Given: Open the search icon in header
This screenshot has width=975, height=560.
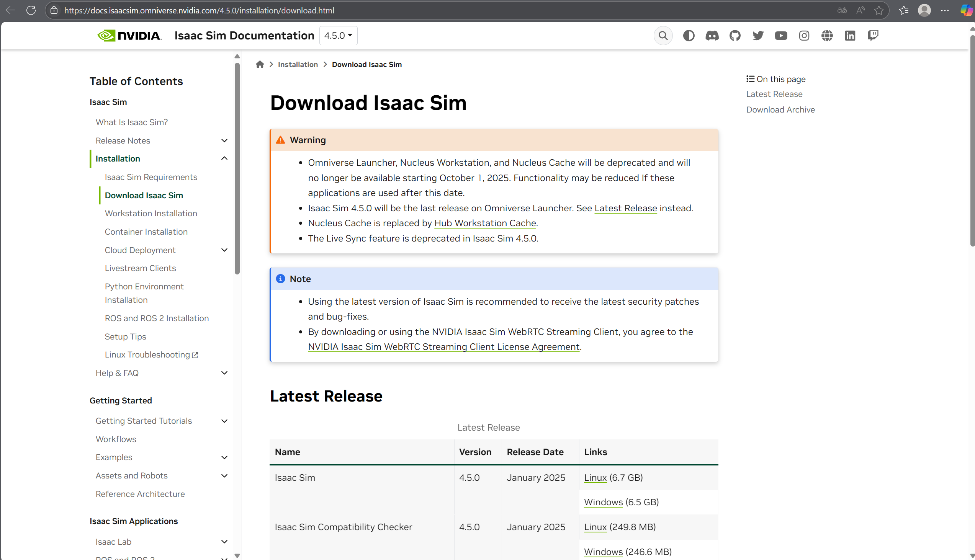Looking at the screenshot, I should (x=663, y=35).
